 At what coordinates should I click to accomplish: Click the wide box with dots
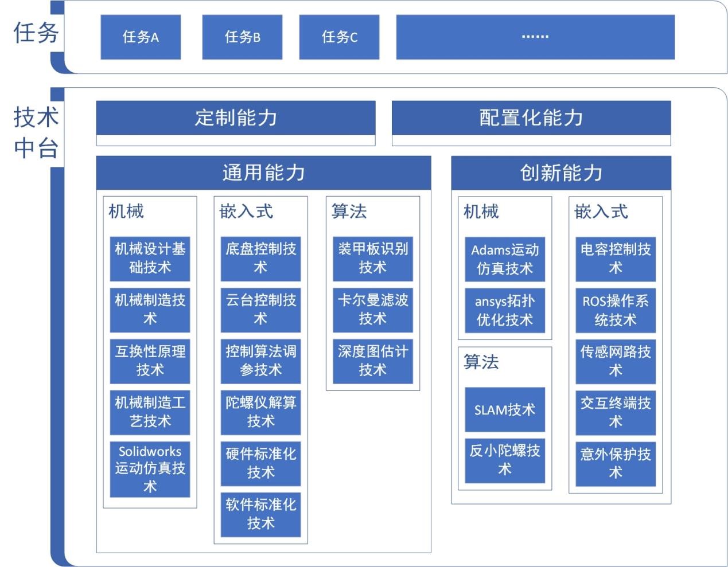point(535,37)
